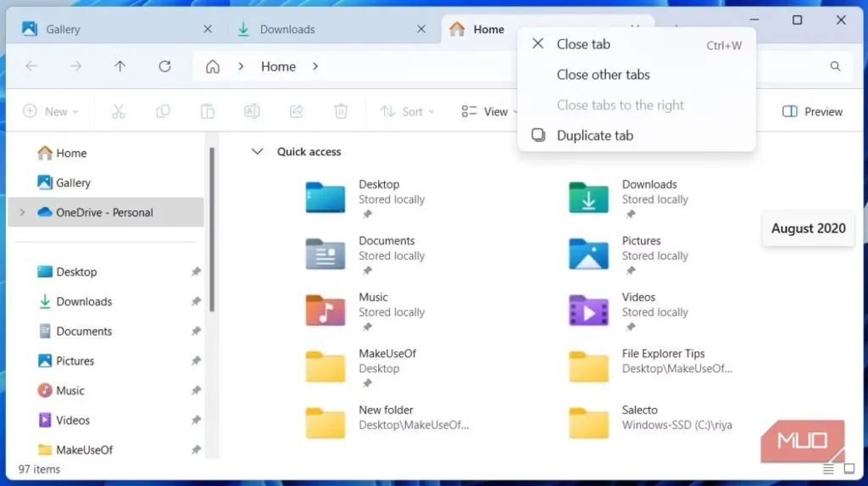Click the Refresh button in navigation bar
Image resolution: width=868 pixels, height=486 pixels.
point(165,66)
